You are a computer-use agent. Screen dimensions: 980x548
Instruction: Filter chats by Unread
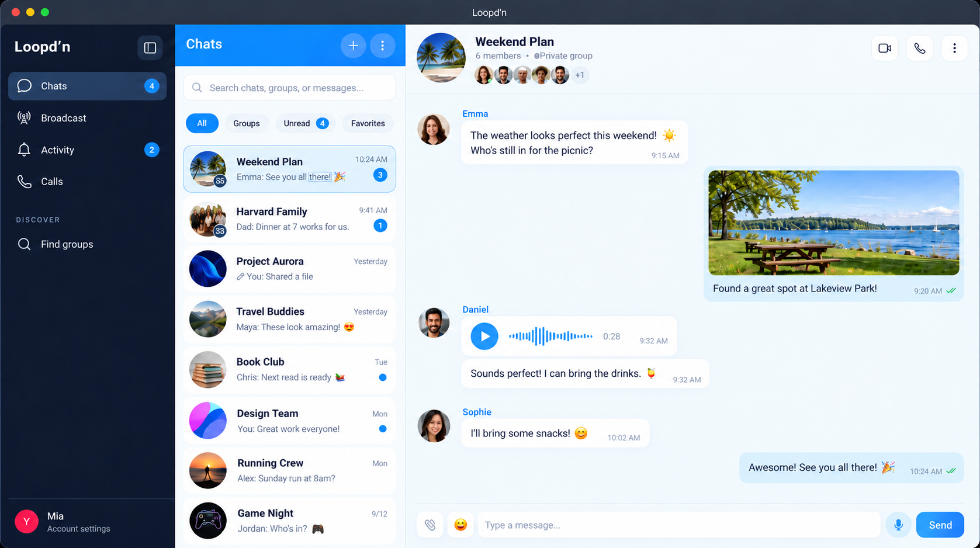click(x=306, y=123)
